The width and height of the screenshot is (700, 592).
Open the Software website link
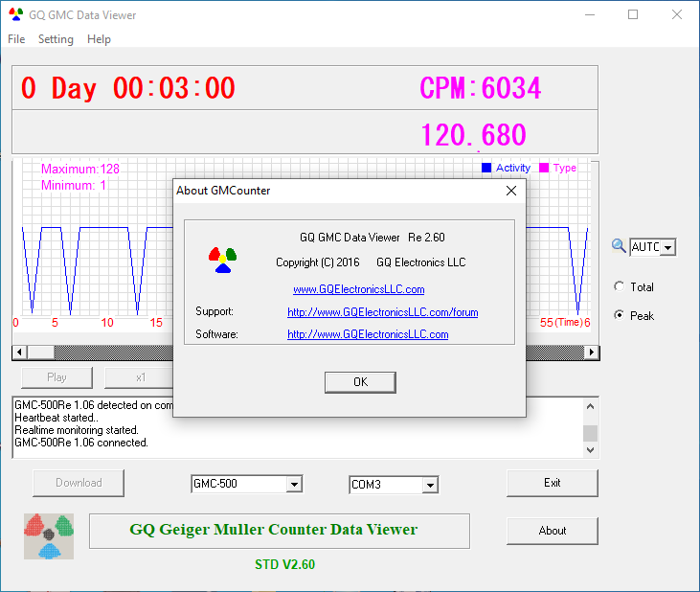click(368, 334)
